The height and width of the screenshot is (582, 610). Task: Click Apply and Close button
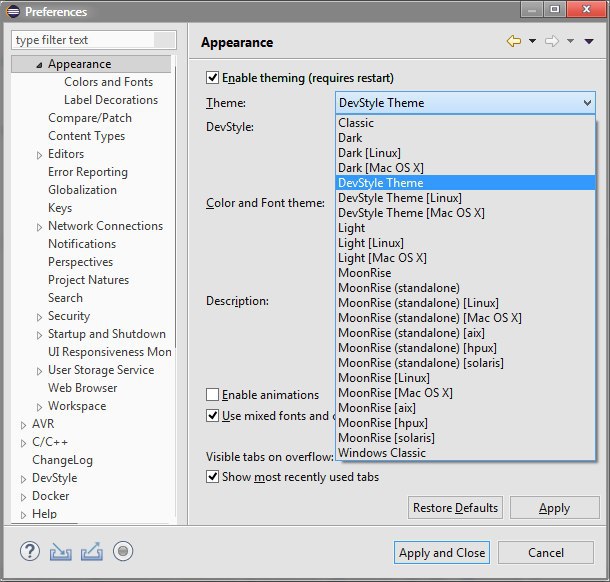442,552
